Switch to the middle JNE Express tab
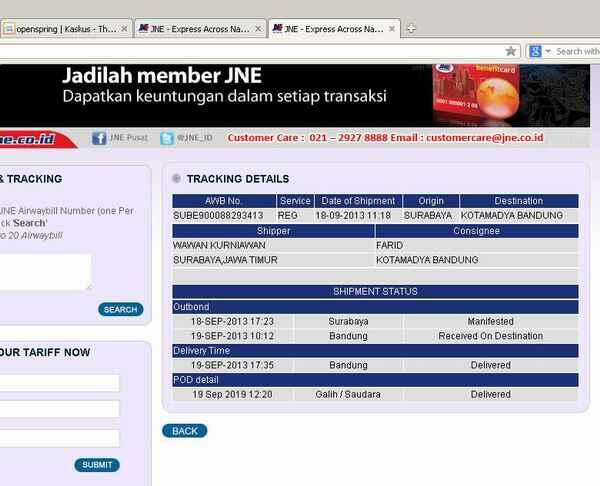 (x=195, y=29)
